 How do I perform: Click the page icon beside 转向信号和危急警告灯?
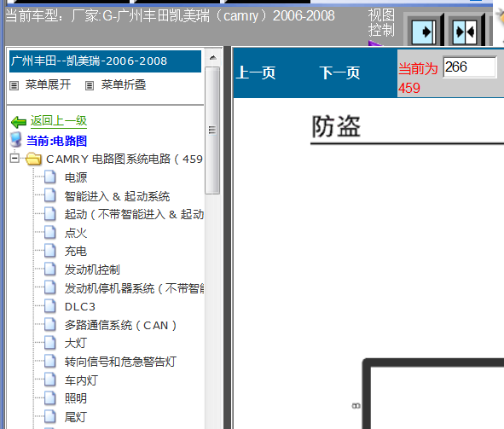tap(49, 361)
